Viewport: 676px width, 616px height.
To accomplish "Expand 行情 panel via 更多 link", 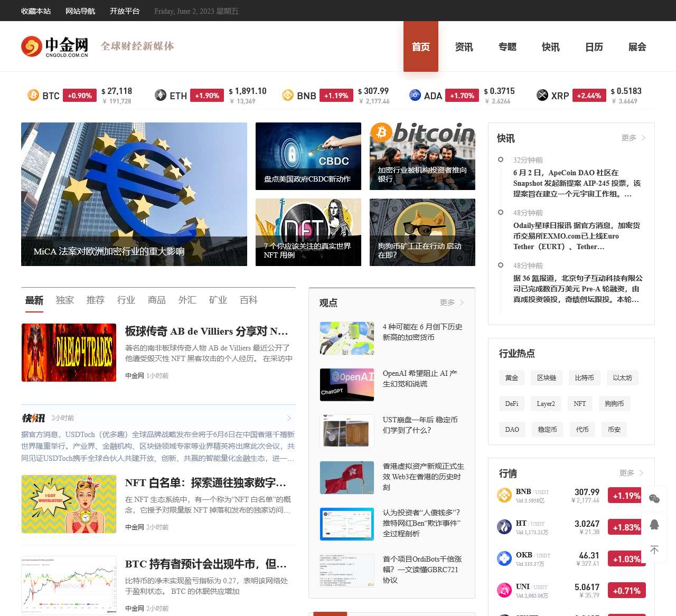I will (631, 473).
